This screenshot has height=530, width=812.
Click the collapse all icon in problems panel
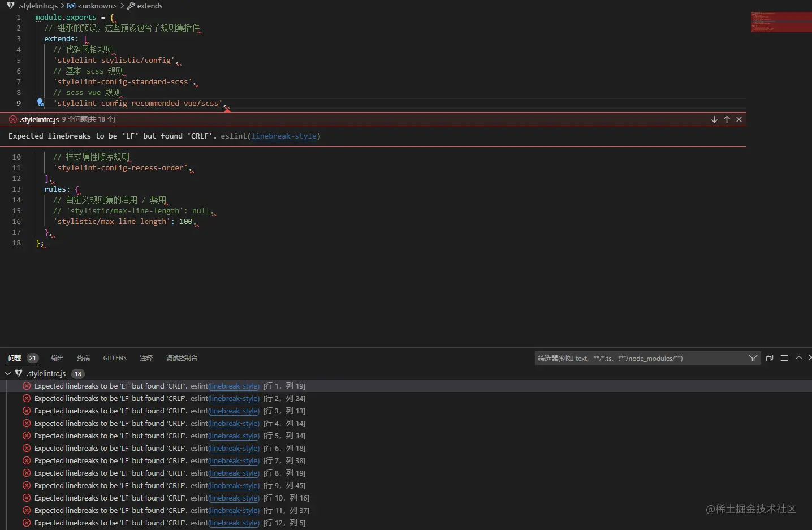point(770,358)
